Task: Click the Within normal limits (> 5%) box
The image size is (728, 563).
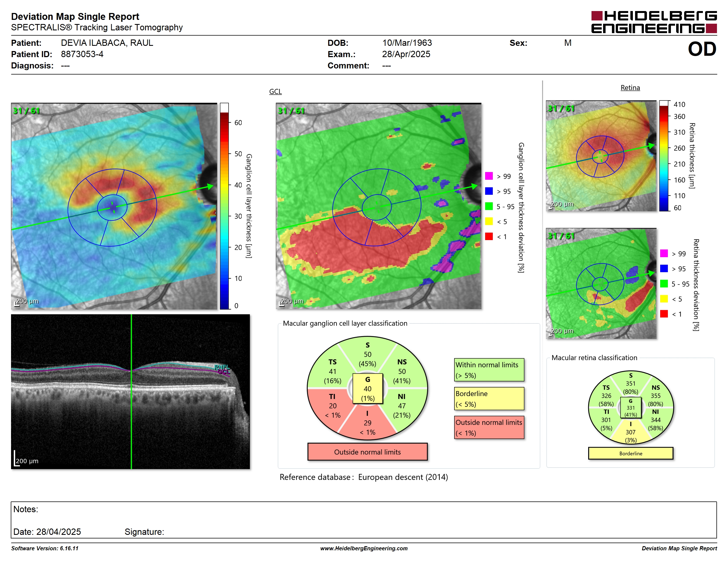Action: click(489, 370)
